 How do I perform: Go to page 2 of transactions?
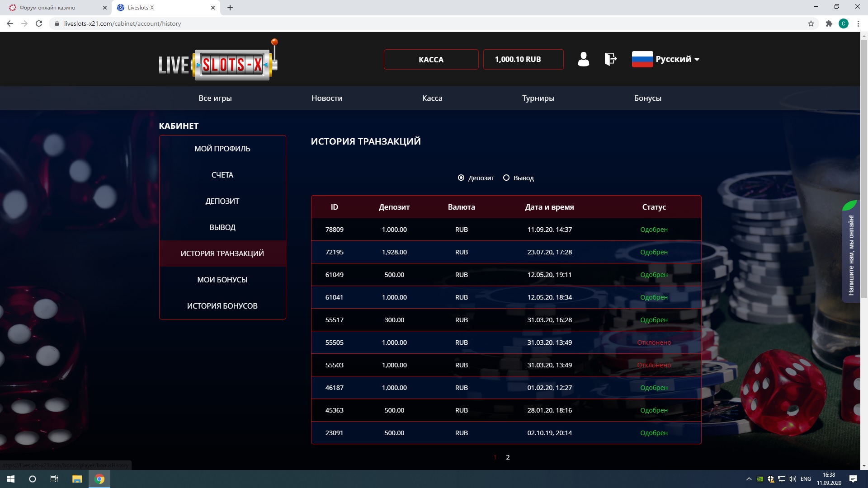point(508,457)
